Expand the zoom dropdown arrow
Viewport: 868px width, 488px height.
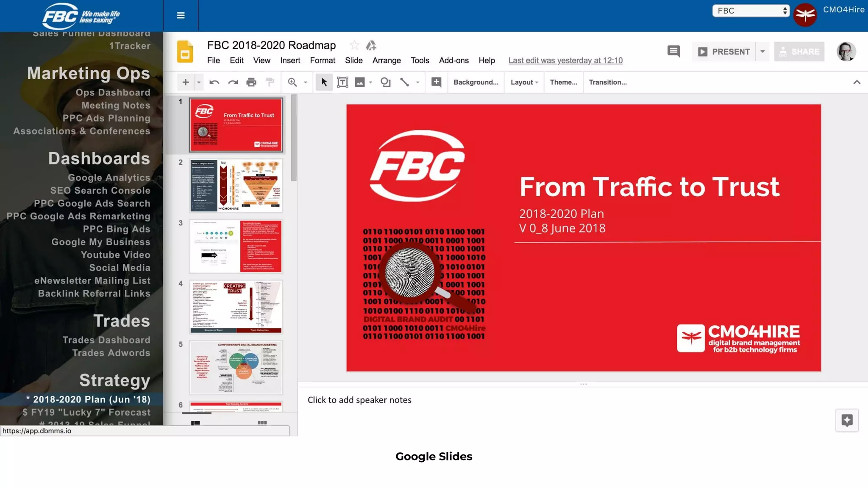pyautogui.click(x=305, y=82)
